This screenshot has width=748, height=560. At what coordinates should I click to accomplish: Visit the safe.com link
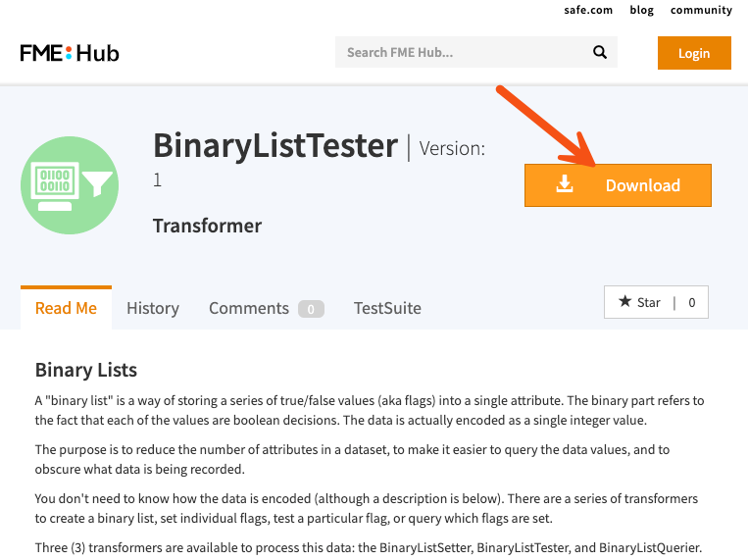(588, 10)
